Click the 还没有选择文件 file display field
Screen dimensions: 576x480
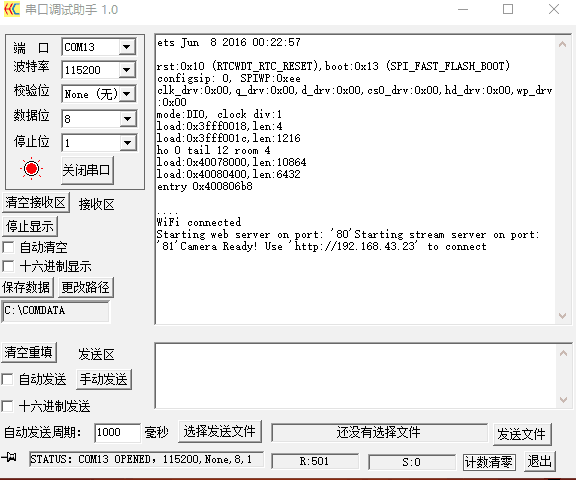(379, 432)
